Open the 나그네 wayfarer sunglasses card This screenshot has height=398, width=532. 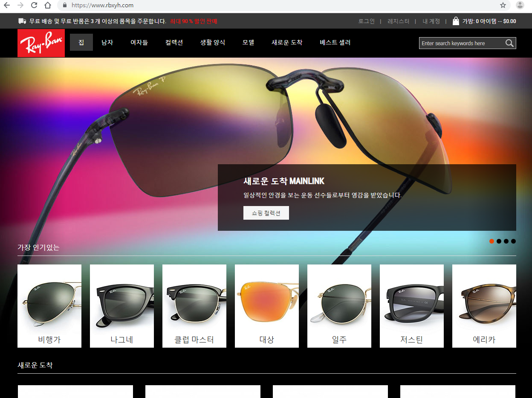pyautogui.click(x=122, y=306)
